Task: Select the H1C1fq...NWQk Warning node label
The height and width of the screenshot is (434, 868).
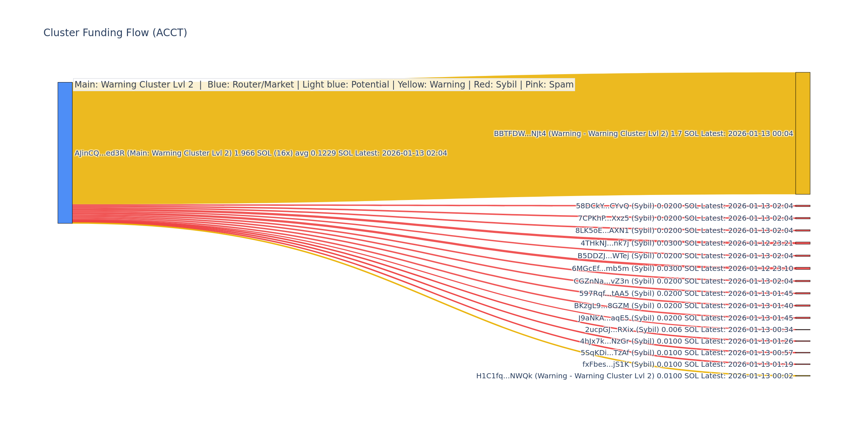Action: click(634, 376)
